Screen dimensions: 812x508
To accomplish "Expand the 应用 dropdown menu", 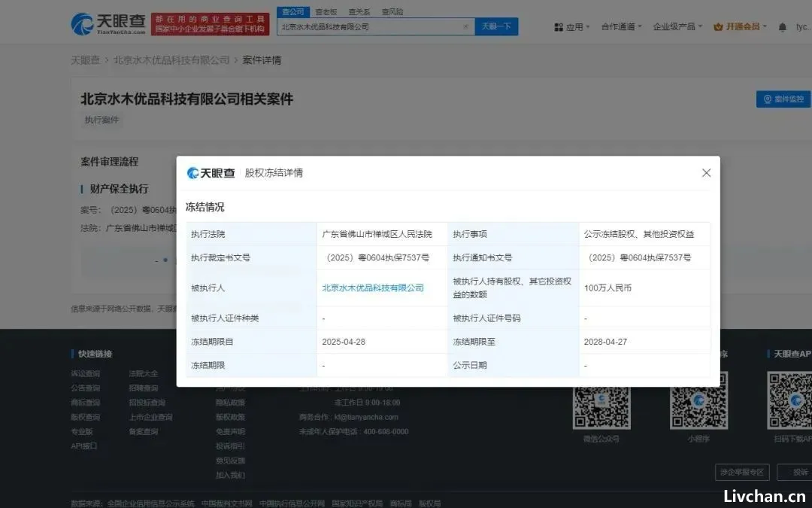I will pos(575,27).
